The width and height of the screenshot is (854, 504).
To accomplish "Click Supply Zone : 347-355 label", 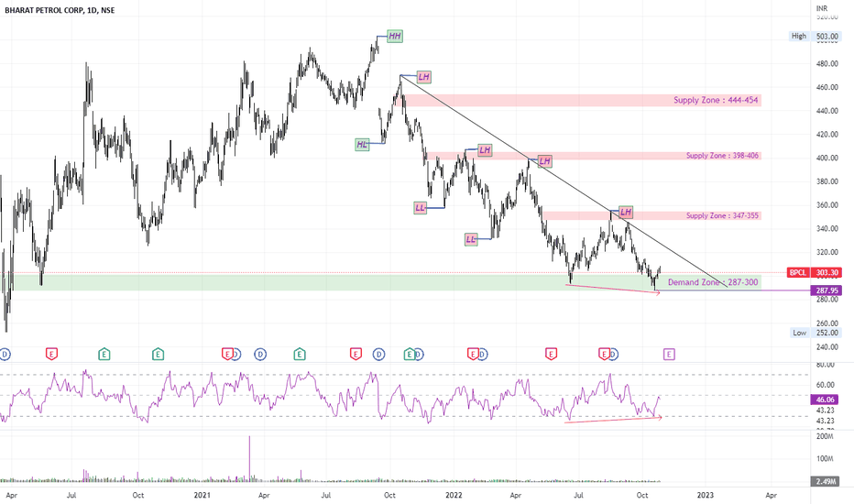I will click(x=722, y=215).
